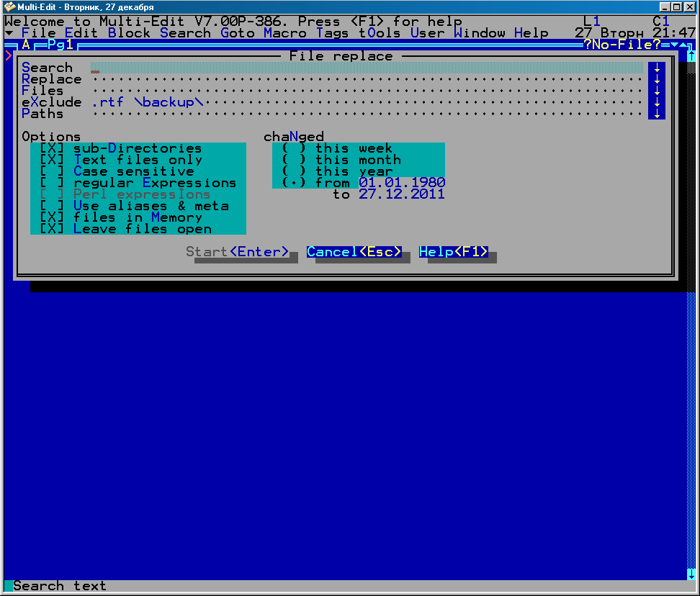The width and height of the screenshot is (700, 596).
Task: Click the L1 line indicator
Action: [592, 22]
